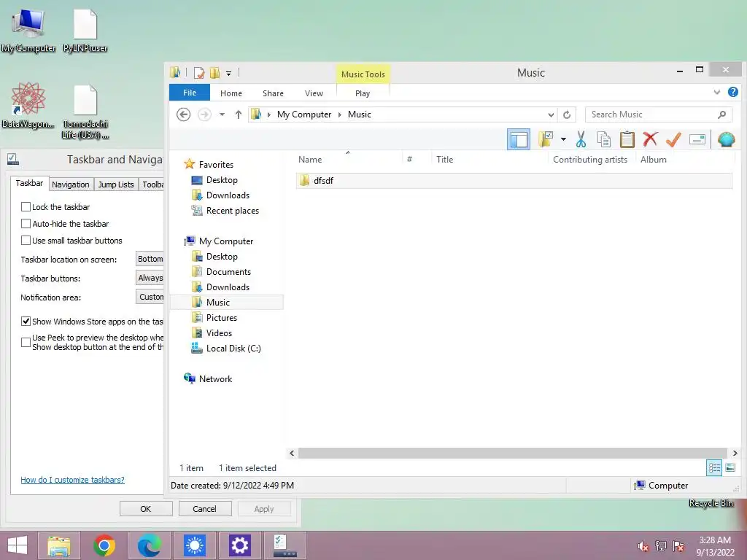Open the File ribbon tab
This screenshot has width=747, height=560.
(190, 93)
